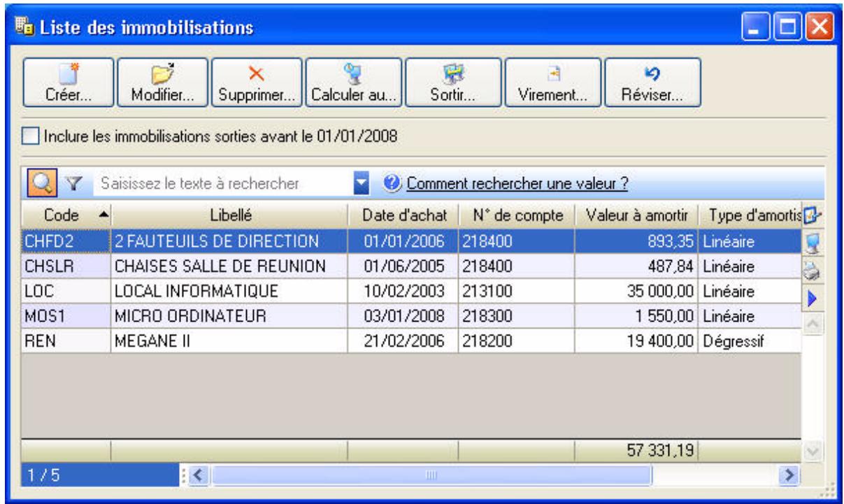Select the CHFD2 code cell
Image resolution: width=844 pixels, height=504 pixels.
(65, 242)
